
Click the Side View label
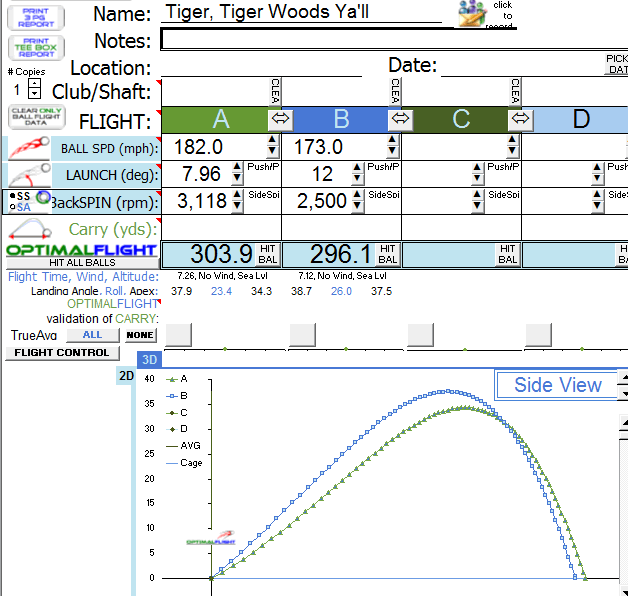558,385
